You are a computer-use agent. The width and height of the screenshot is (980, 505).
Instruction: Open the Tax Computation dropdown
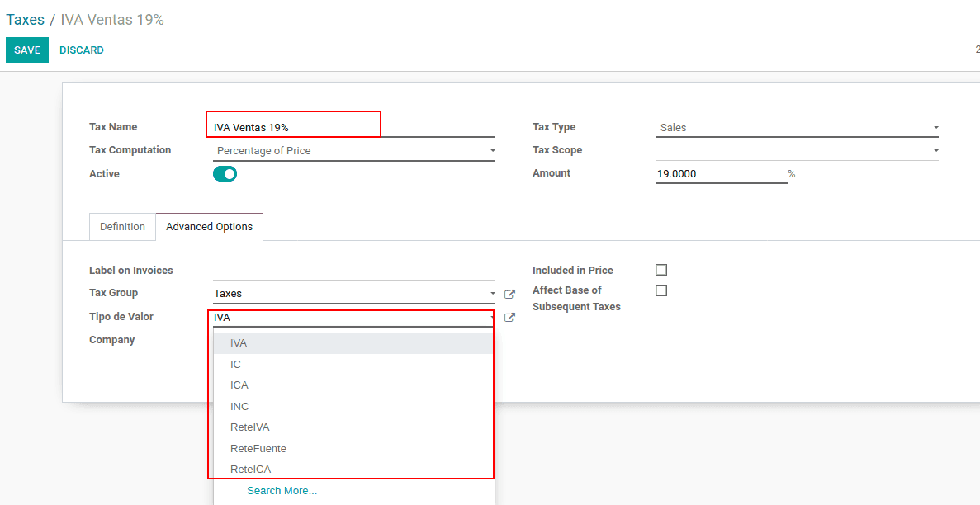[x=354, y=151]
